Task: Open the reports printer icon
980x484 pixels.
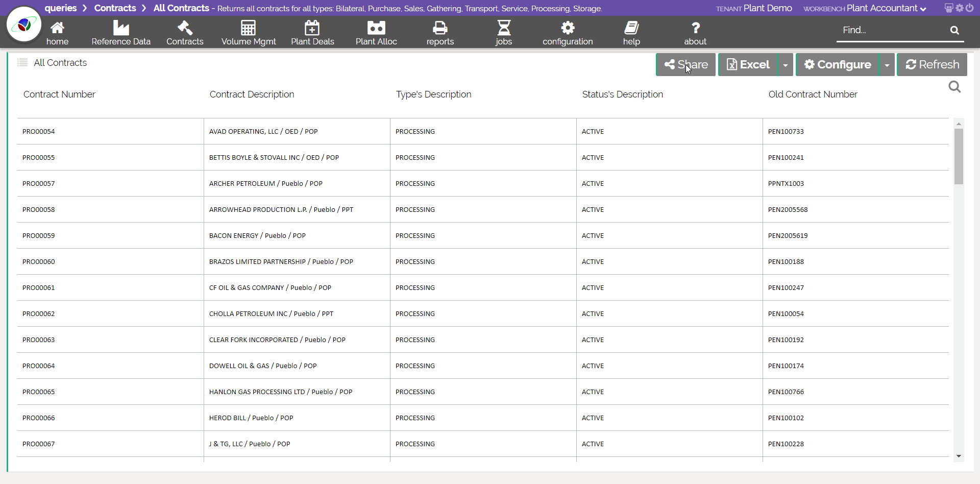Action: (439, 28)
